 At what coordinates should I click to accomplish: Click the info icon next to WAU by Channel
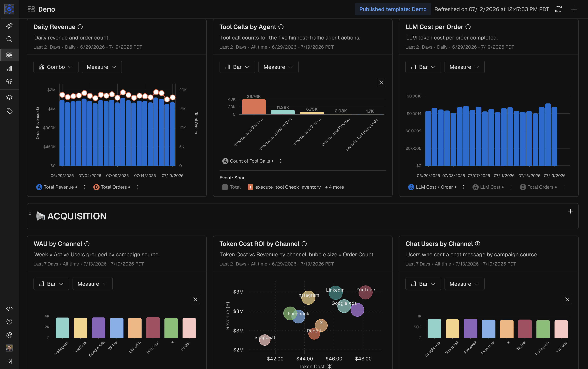point(87,244)
